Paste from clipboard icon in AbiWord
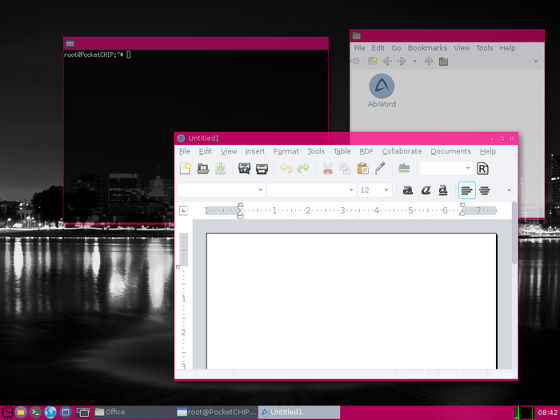The height and width of the screenshot is (420, 560). [x=363, y=168]
